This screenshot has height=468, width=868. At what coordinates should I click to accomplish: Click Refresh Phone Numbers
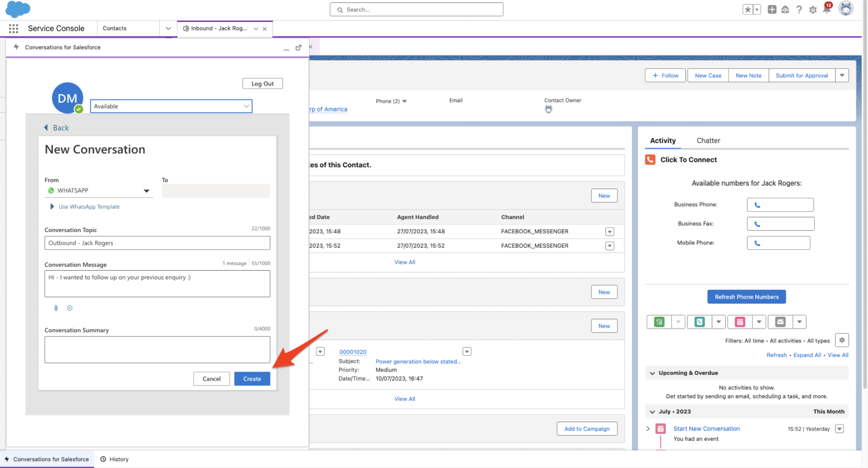(x=746, y=297)
